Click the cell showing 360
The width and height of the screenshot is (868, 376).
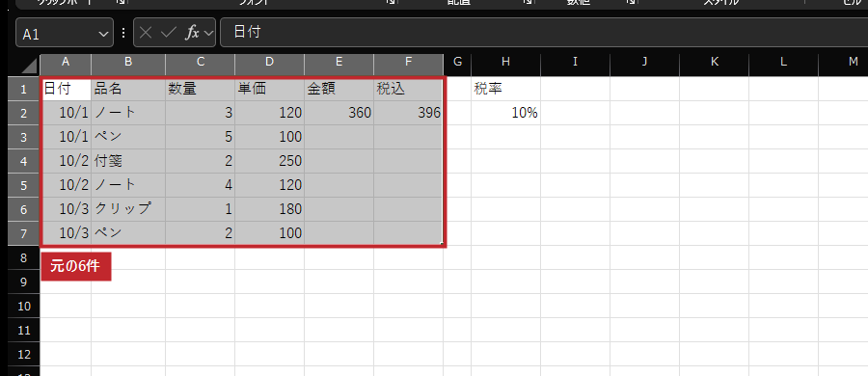coord(339,113)
